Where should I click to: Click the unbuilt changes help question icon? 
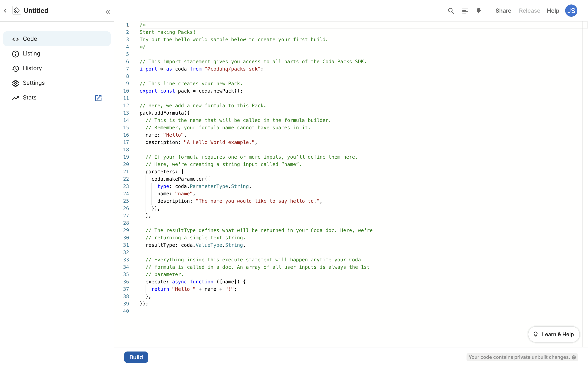click(574, 357)
